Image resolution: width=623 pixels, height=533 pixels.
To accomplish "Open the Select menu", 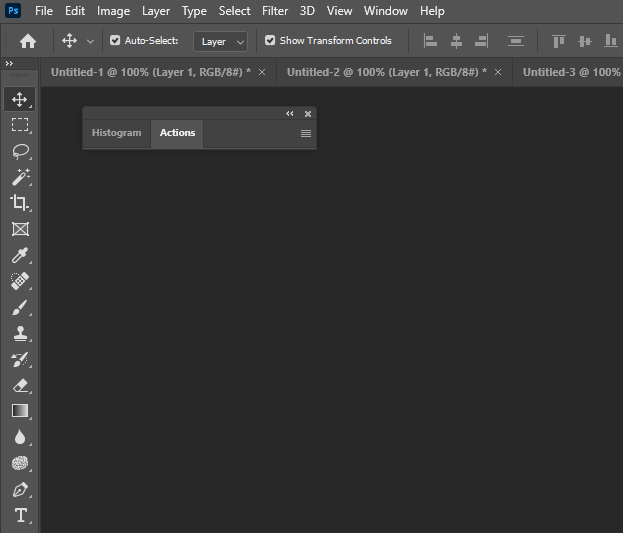I will tap(234, 11).
